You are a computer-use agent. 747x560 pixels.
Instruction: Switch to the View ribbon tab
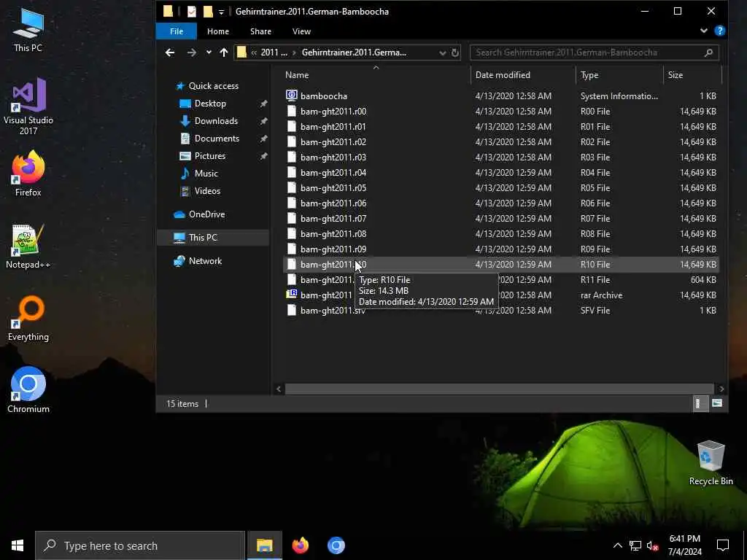(301, 31)
